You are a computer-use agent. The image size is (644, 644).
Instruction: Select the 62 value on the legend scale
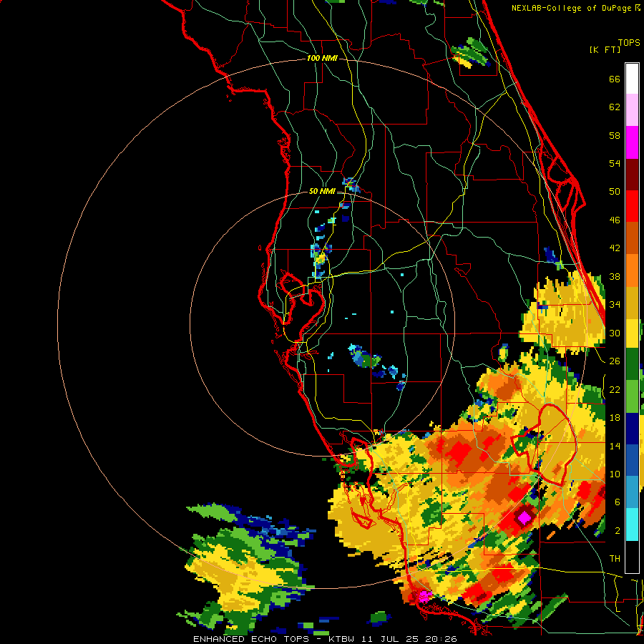(615, 107)
